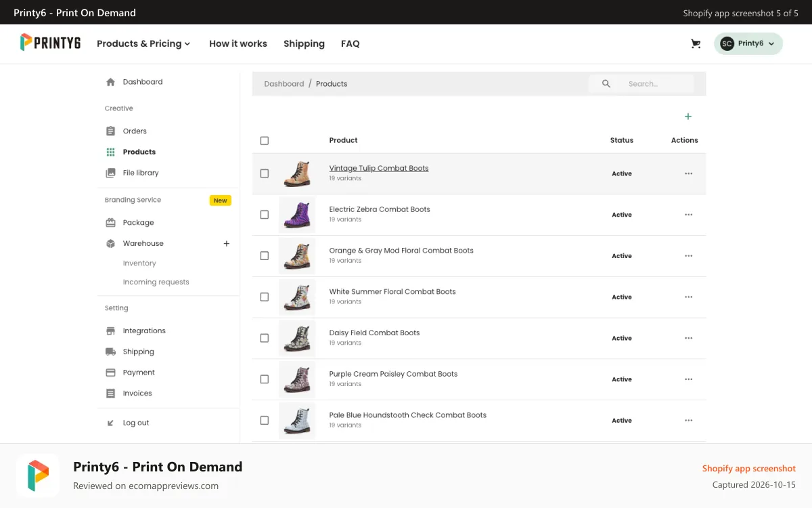The image size is (812, 508).
Task: Open the Shipping top navigation link
Action: [304, 43]
